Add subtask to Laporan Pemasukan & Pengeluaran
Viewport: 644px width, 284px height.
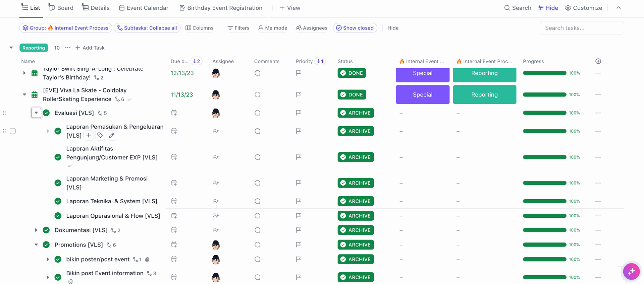click(x=89, y=135)
